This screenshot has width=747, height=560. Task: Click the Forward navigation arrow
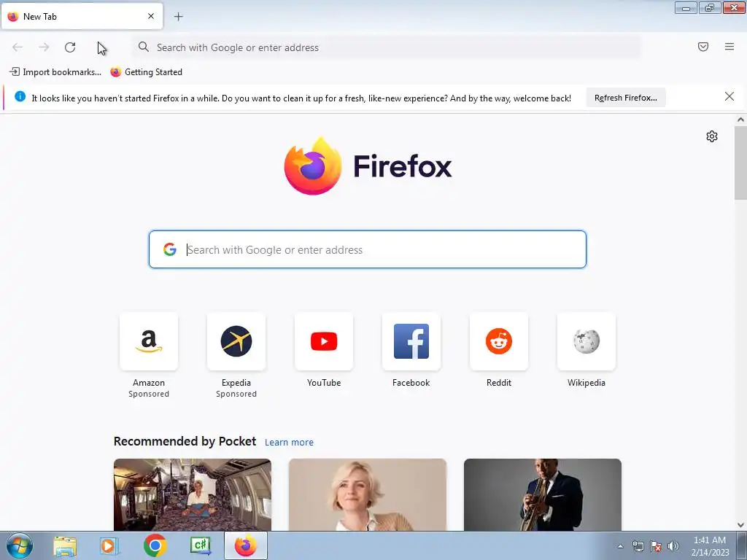[x=44, y=47]
